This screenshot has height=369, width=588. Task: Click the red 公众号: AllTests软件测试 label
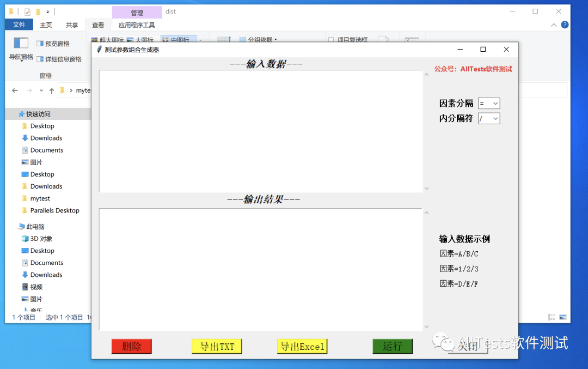(473, 69)
